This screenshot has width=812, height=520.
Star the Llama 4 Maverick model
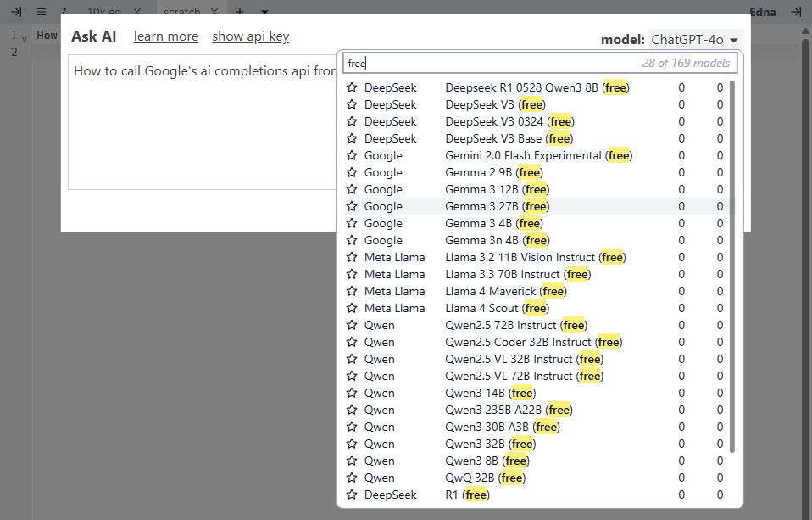pos(352,291)
